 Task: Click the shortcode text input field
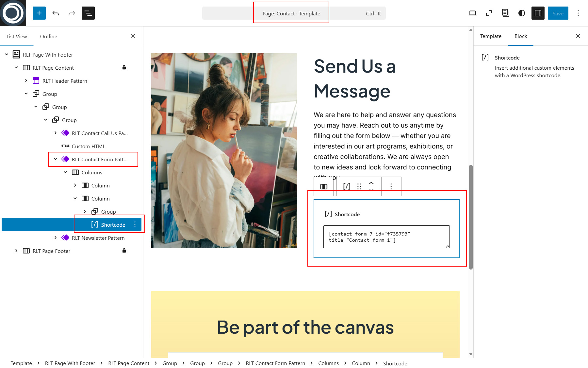386,237
